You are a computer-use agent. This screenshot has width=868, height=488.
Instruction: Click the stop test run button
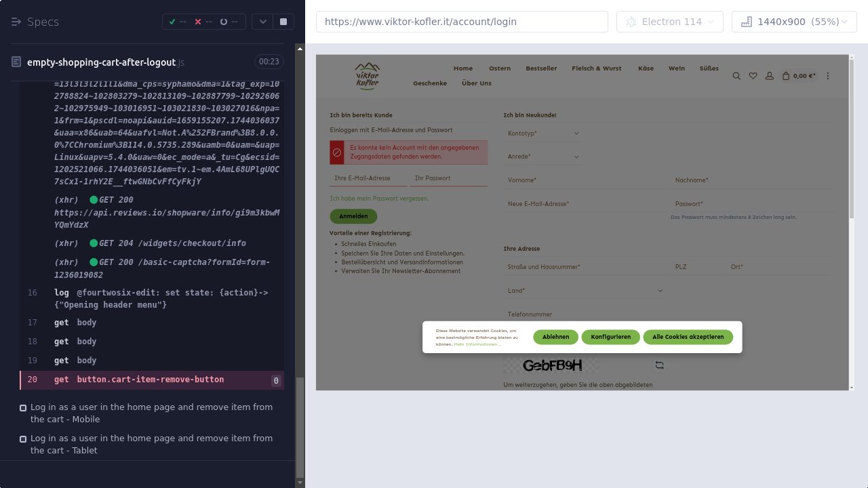point(283,22)
